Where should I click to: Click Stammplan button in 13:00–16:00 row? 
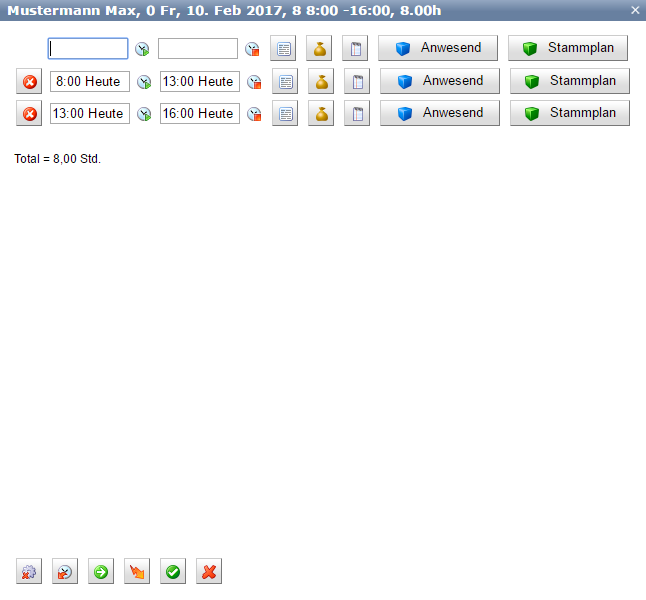(x=570, y=113)
